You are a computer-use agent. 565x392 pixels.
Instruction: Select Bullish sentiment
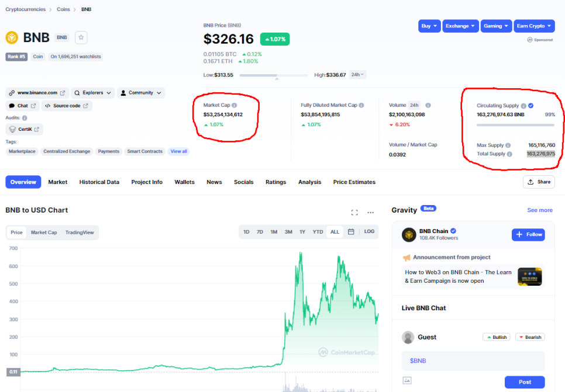click(497, 337)
